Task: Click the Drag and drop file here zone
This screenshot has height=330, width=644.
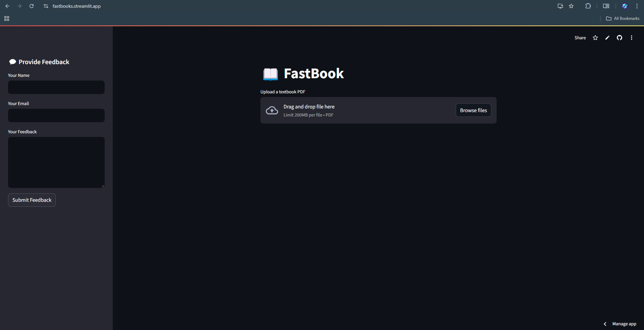Action: point(379,110)
